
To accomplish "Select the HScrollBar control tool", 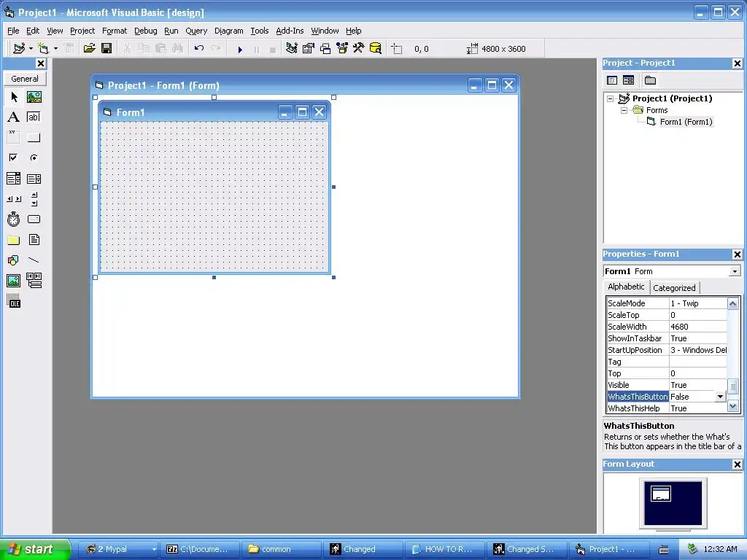I will click(14, 199).
